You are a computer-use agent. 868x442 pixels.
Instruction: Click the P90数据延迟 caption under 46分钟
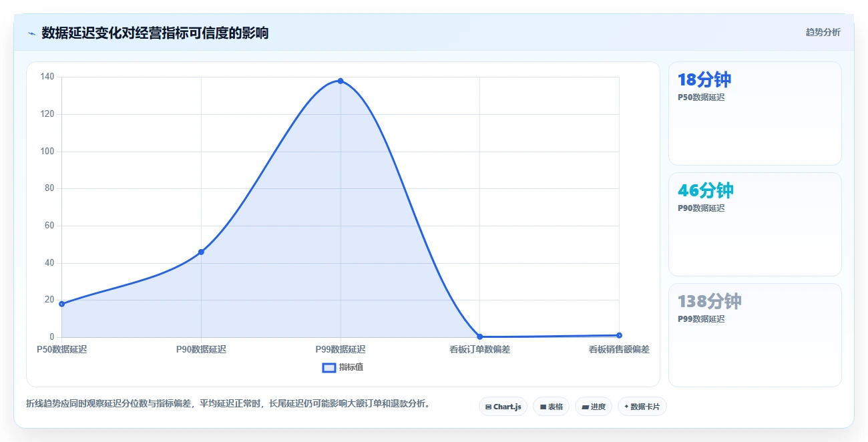(x=701, y=208)
